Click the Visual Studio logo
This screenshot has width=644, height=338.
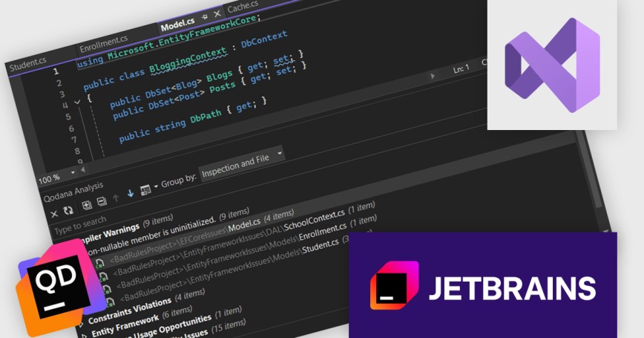click(552, 65)
